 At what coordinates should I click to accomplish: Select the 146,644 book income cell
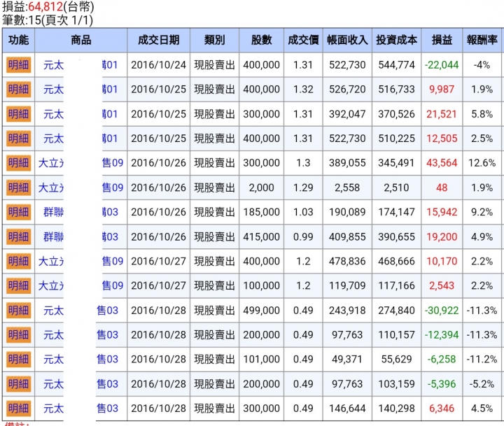pos(347,409)
